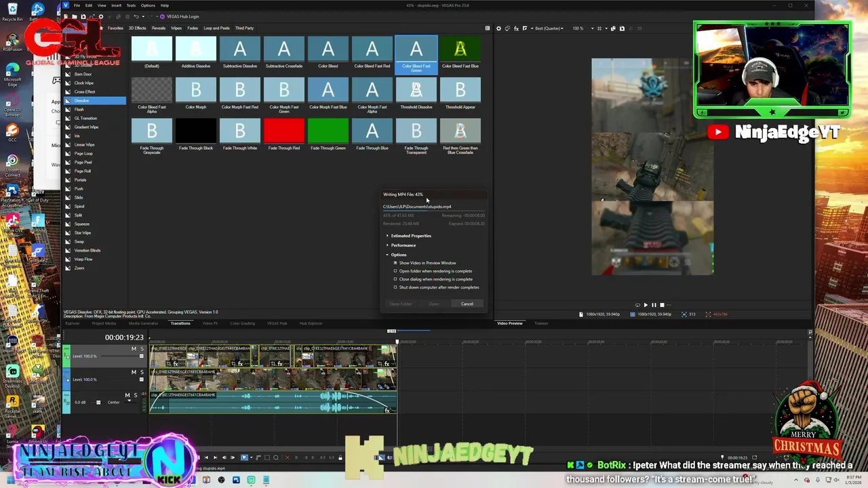
Task: Click the Portals transition icon
Action: tap(68, 180)
